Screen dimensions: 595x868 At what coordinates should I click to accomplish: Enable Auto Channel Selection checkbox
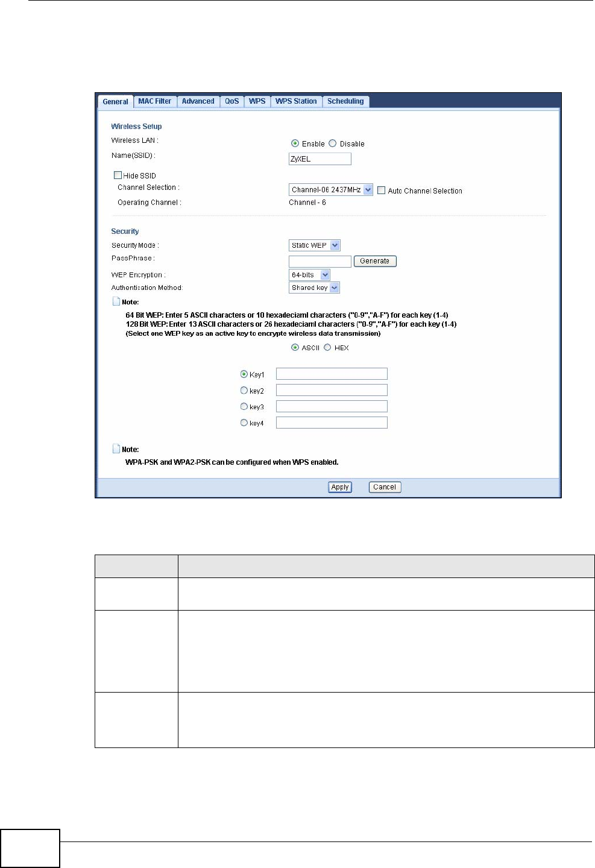381,190
